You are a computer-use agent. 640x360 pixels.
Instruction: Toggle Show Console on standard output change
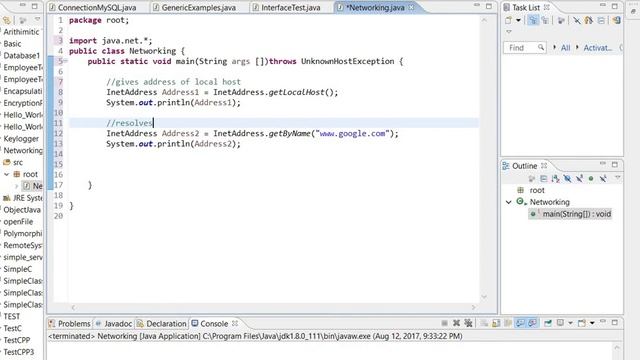[x=520, y=323]
